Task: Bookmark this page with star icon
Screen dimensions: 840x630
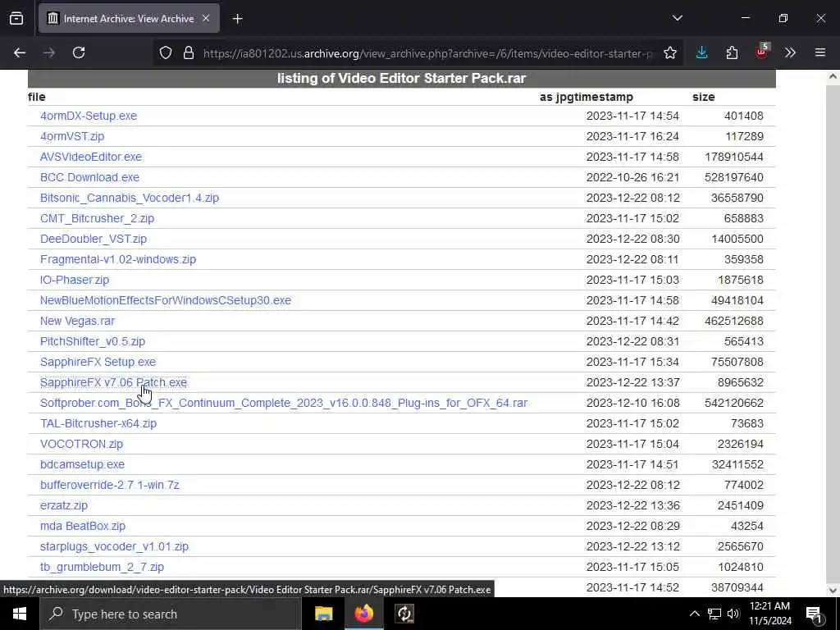Action: [669, 52]
